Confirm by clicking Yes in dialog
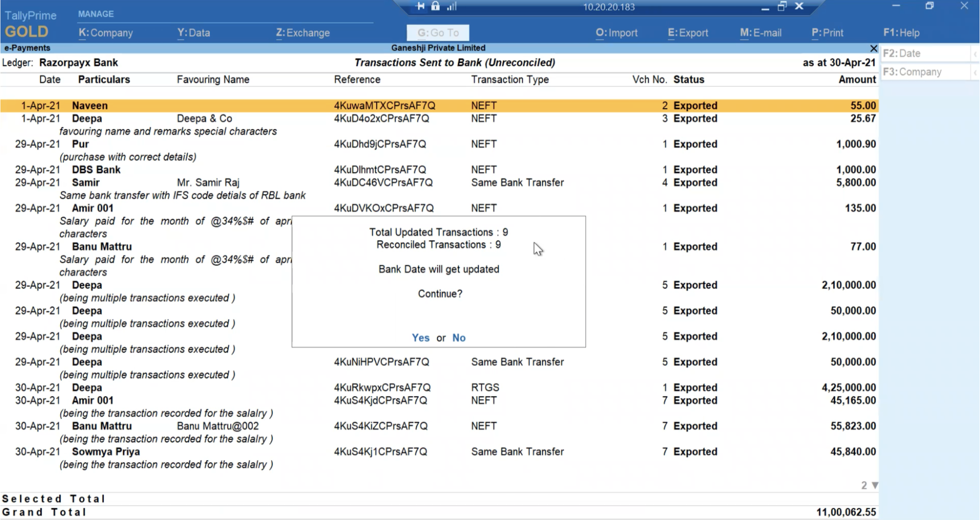Image resolution: width=980 pixels, height=520 pixels. tap(420, 338)
